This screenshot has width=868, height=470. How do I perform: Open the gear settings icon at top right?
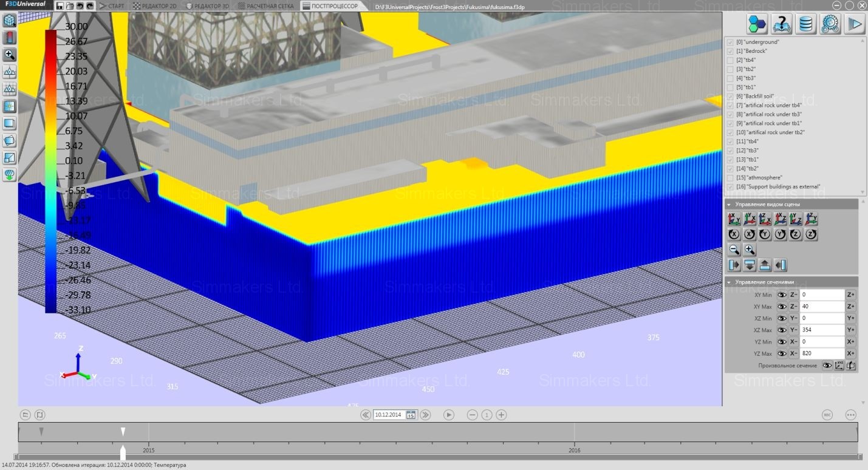click(x=830, y=24)
